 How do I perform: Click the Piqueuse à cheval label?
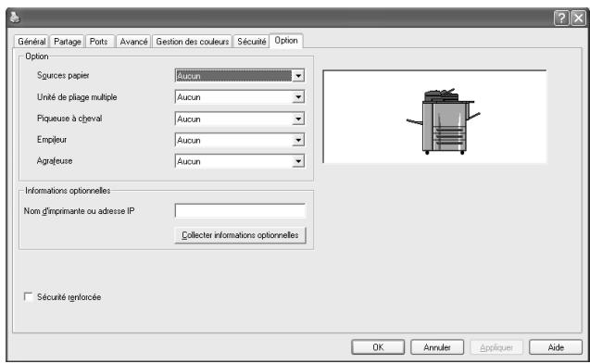coord(69,119)
